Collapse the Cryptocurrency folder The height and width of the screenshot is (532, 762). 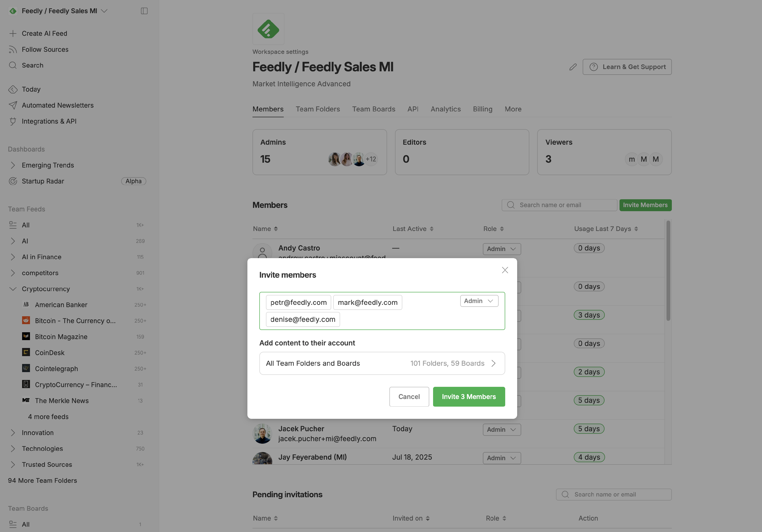tap(13, 289)
